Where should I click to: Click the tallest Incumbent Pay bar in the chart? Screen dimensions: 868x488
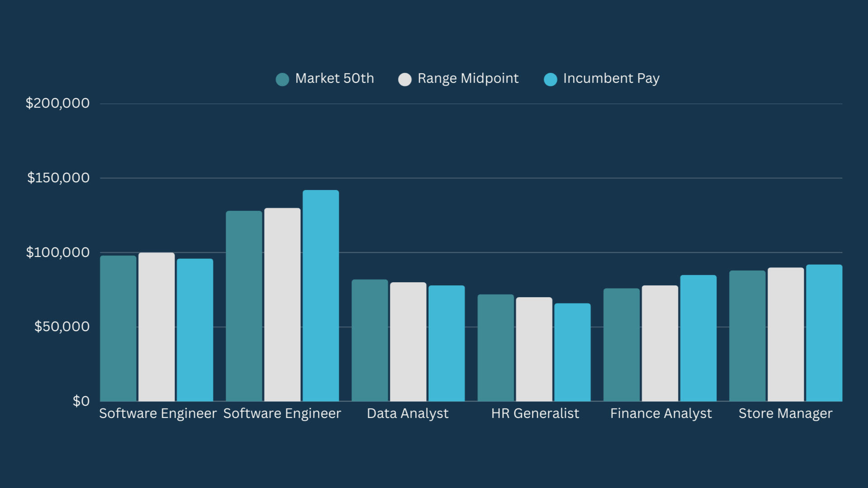coord(321,296)
